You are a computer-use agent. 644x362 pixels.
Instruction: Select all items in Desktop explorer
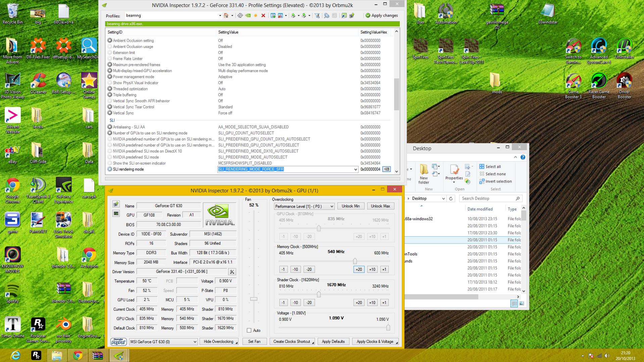point(490,167)
